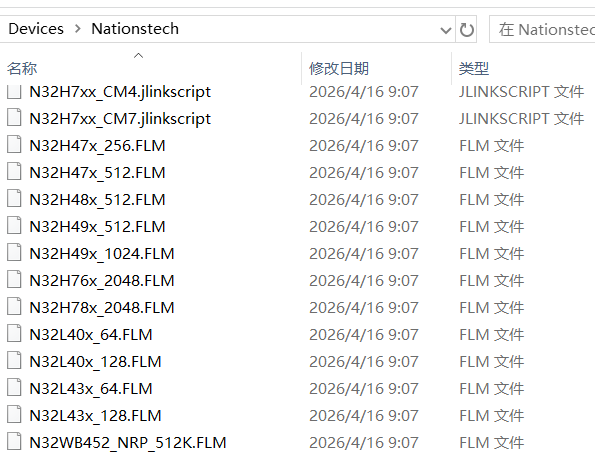Click the file icon beside N32L40x_64.FLM
This screenshot has height=460, width=595.
[x=14, y=333]
